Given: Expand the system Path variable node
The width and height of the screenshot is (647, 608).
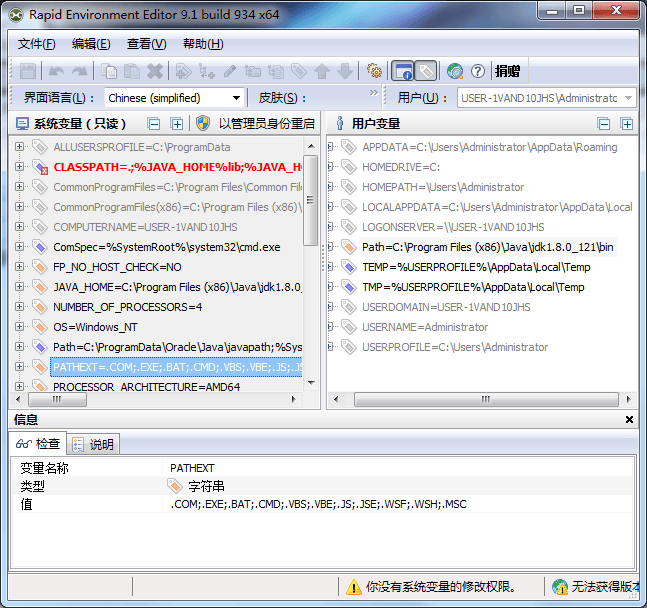Looking at the screenshot, I should [x=19, y=347].
